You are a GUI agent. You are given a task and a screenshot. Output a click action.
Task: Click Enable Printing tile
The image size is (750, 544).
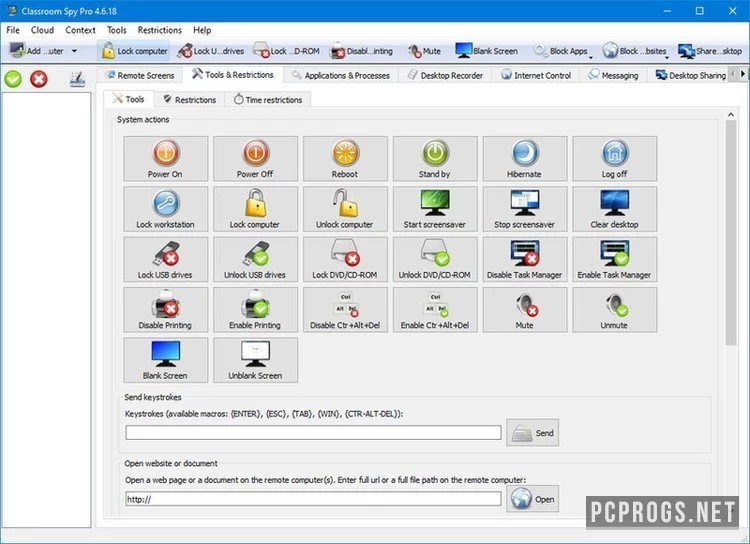click(x=255, y=310)
